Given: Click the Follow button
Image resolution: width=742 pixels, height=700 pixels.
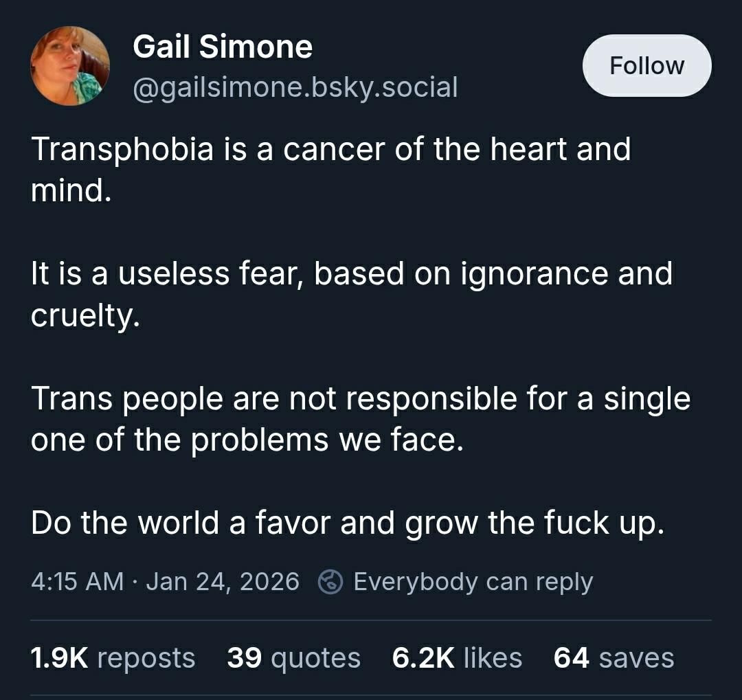Looking at the screenshot, I should tap(647, 65).
